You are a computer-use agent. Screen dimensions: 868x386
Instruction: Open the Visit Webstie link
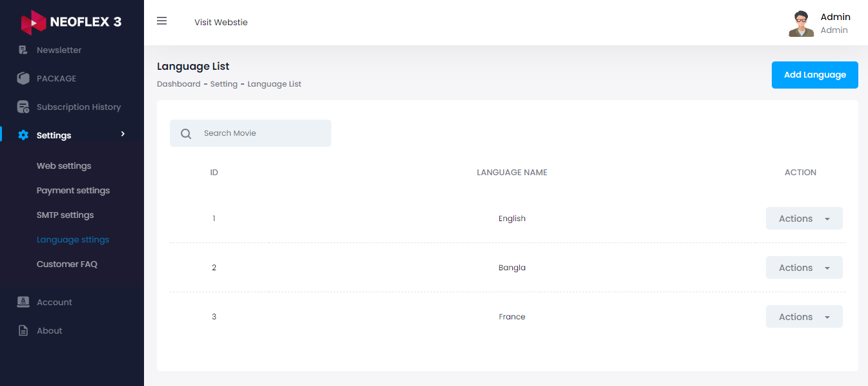pos(221,22)
